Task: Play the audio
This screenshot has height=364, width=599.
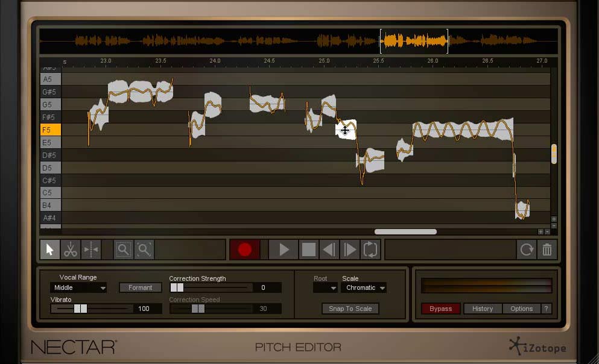Action: point(284,250)
